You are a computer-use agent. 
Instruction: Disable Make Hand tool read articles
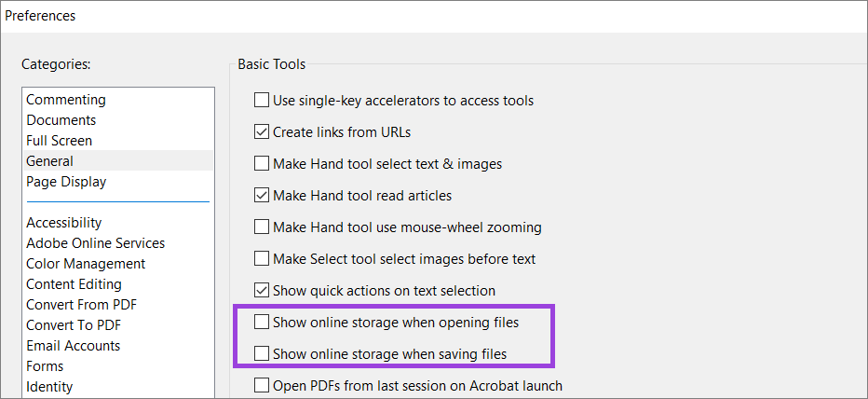pos(262,196)
